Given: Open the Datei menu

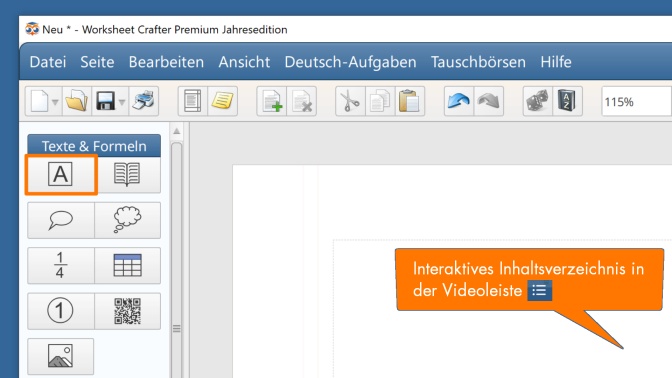Looking at the screenshot, I should pos(48,62).
